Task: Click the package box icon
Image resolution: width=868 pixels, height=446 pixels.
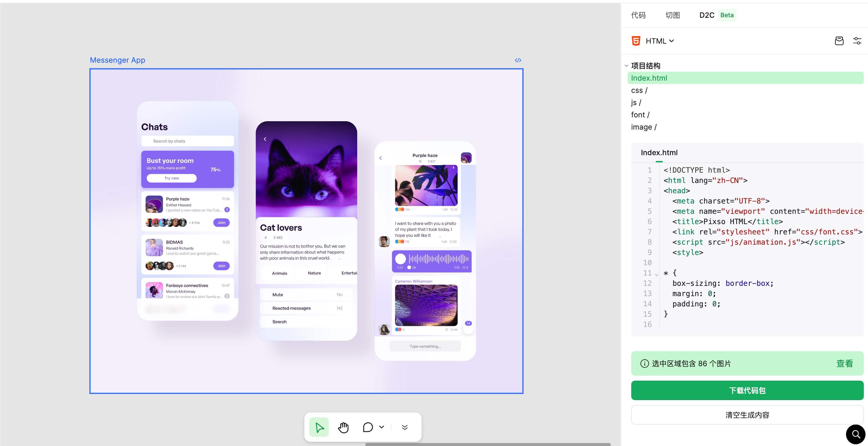Action: click(839, 41)
